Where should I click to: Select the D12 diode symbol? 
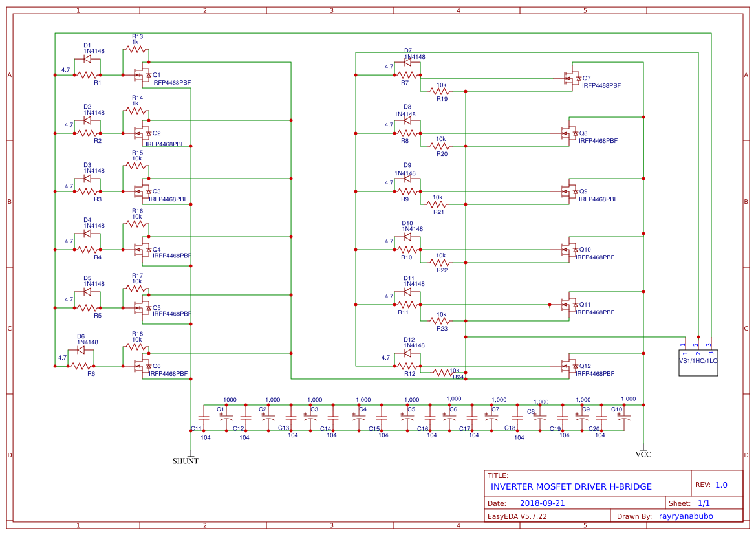(x=407, y=353)
